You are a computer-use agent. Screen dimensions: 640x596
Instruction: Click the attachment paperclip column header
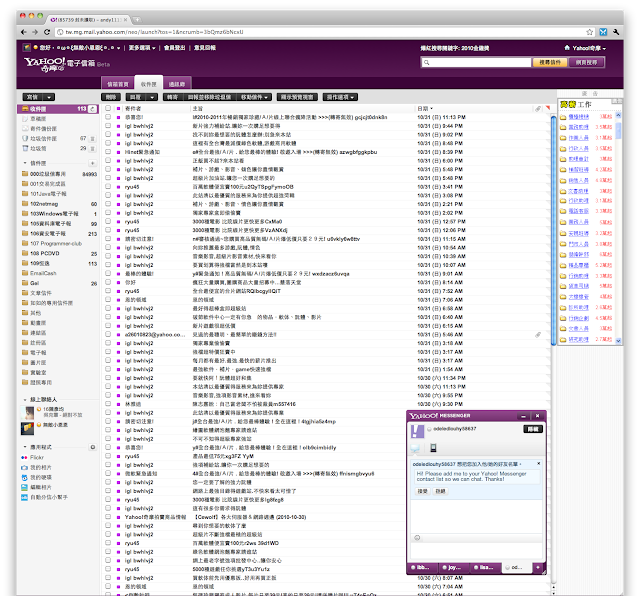[538, 109]
